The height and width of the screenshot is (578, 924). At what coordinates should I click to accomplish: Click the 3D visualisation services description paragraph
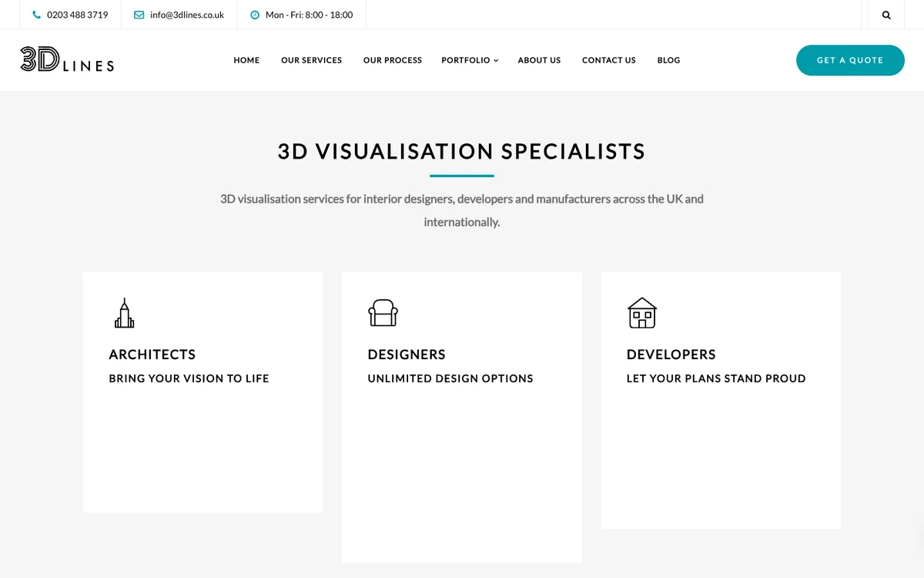pos(462,210)
